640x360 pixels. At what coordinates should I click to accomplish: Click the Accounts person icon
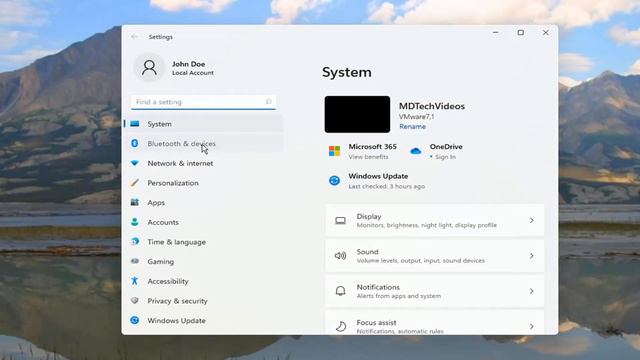coord(135,222)
